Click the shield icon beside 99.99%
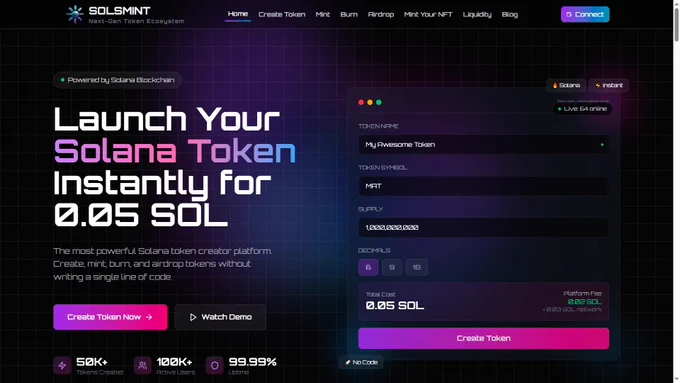Viewport: 680px width, 383px height. tap(214, 365)
